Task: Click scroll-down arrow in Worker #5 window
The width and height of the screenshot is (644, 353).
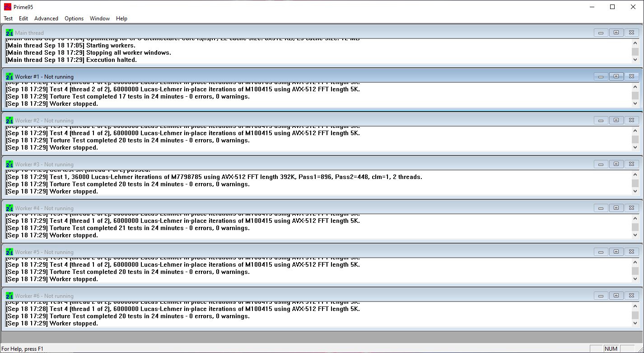Action: 635,279
